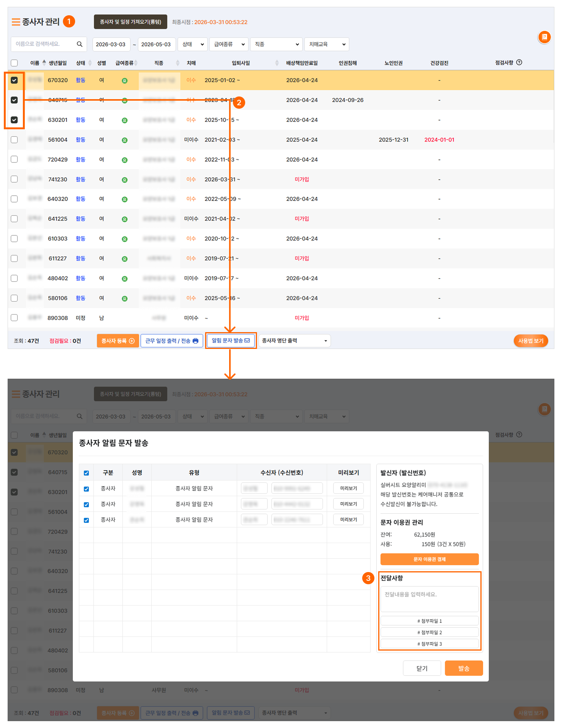Click green 급여종류 icon in upper 641225 row

click(125, 219)
